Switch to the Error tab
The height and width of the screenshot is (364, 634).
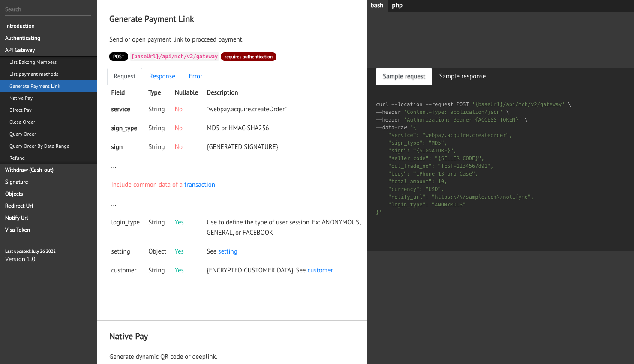click(x=195, y=76)
